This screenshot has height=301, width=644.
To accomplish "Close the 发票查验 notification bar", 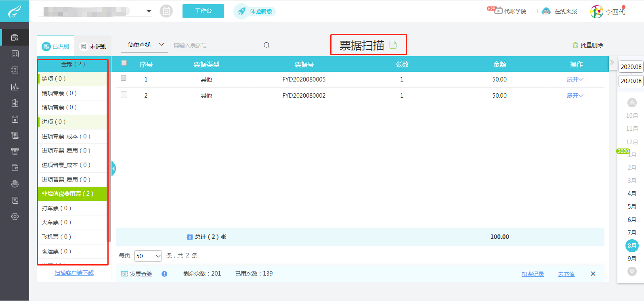I will click(x=593, y=274).
